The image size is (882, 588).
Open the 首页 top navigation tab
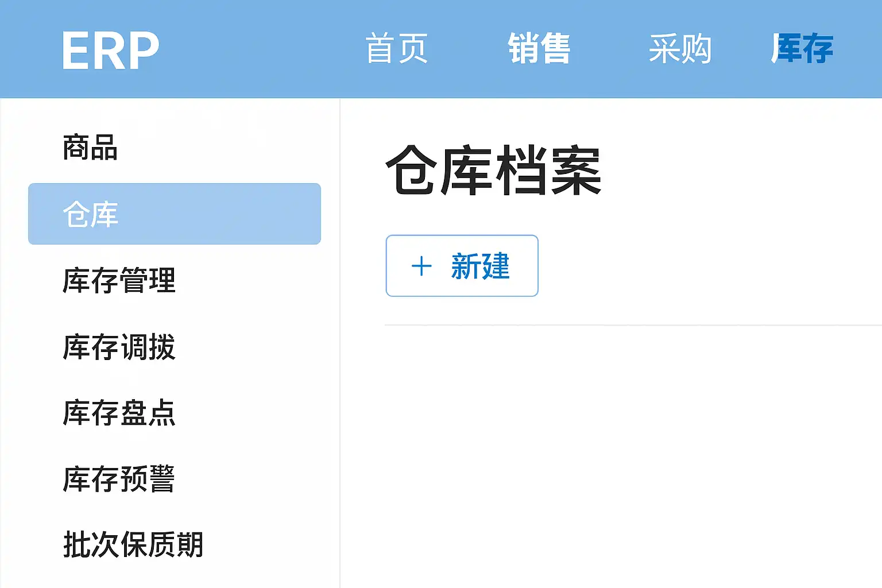click(x=397, y=49)
